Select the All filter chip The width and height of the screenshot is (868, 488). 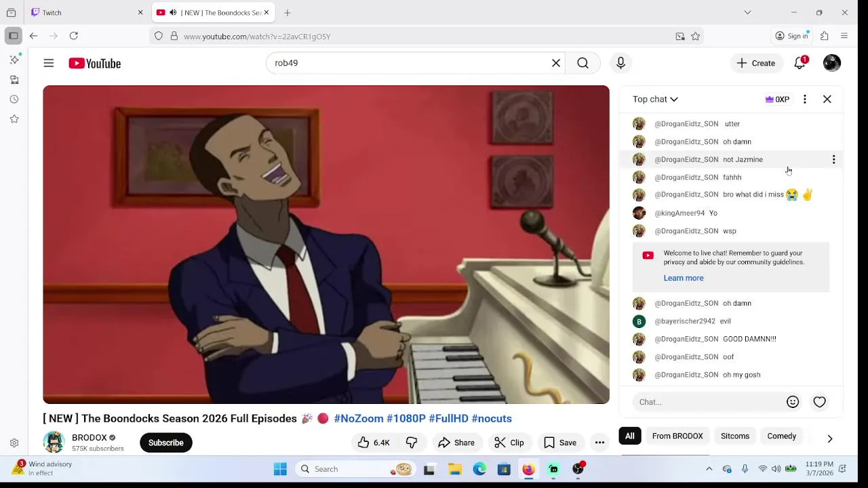point(630,436)
